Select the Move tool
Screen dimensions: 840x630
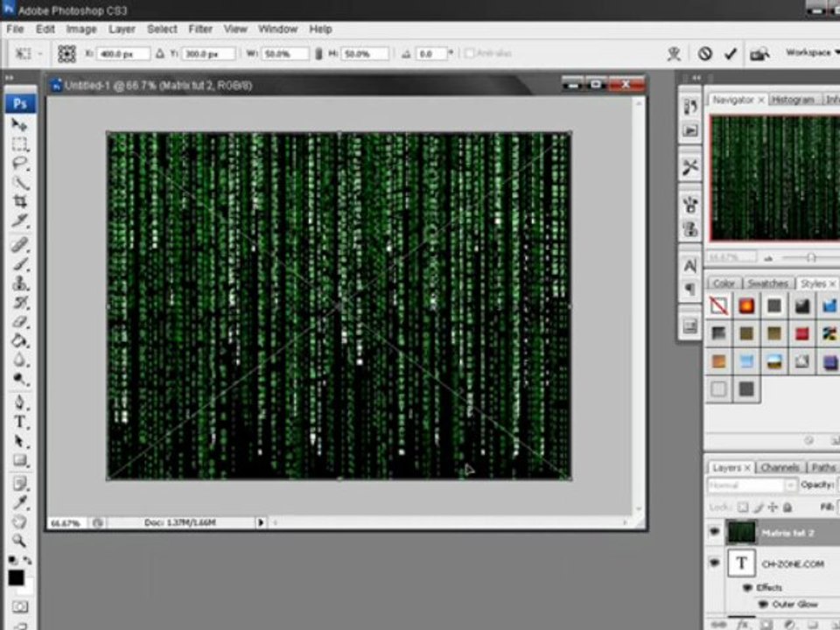click(x=20, y=125)
